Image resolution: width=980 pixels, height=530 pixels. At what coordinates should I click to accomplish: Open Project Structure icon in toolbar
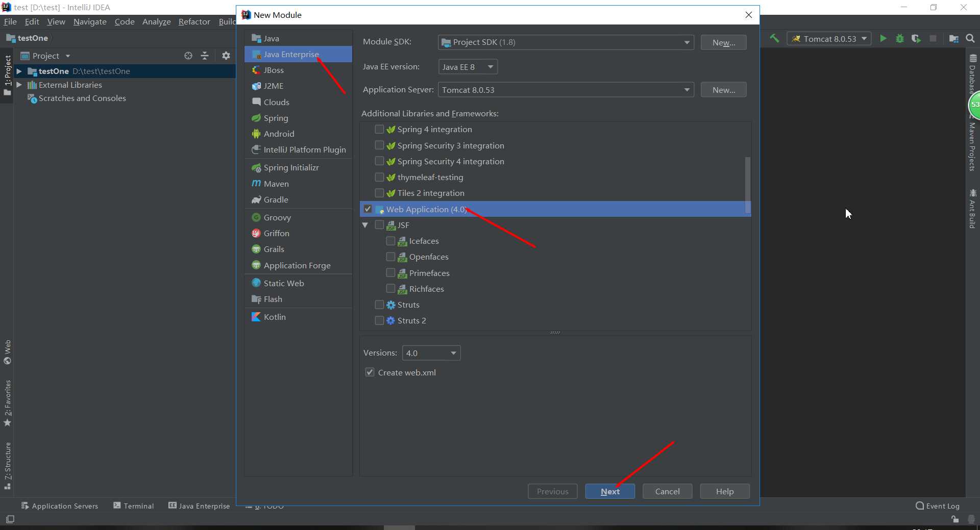(953, 39)
